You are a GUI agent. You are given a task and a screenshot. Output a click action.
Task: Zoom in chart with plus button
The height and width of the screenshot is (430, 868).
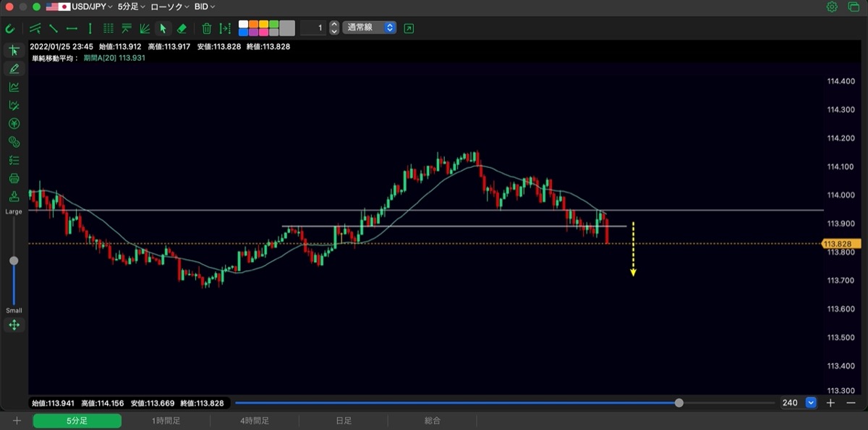pyautogui.click(x=831, y=402)
